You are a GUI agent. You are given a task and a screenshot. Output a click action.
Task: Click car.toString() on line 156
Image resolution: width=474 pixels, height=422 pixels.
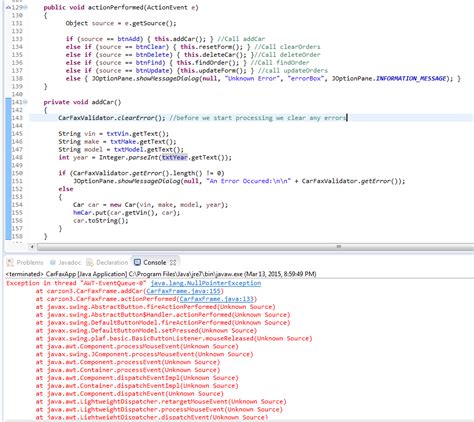point(101,220)
